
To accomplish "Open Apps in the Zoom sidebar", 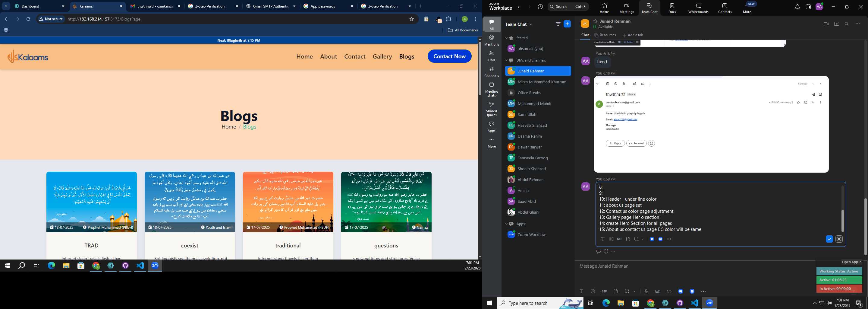I will point(492,127).
